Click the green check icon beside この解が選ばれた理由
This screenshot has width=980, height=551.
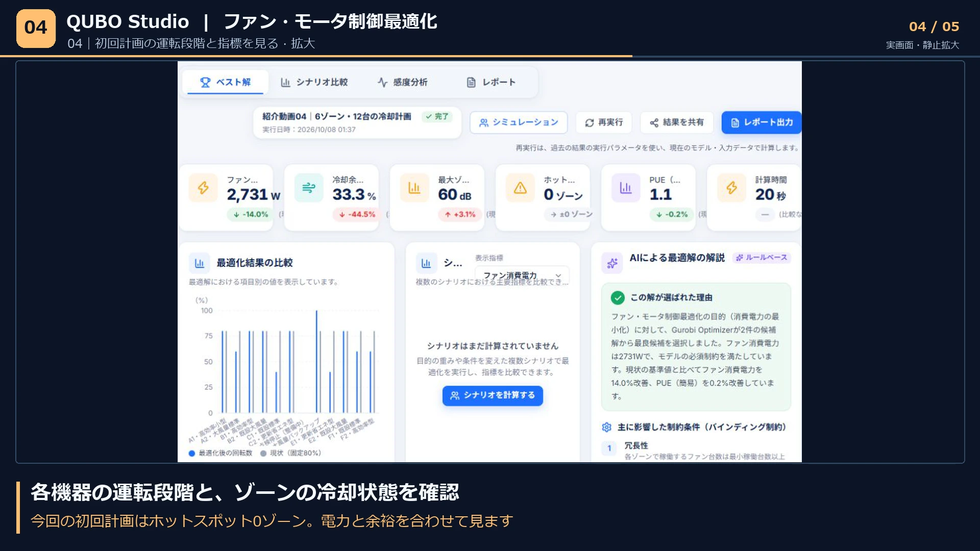[x=618, y=297]
